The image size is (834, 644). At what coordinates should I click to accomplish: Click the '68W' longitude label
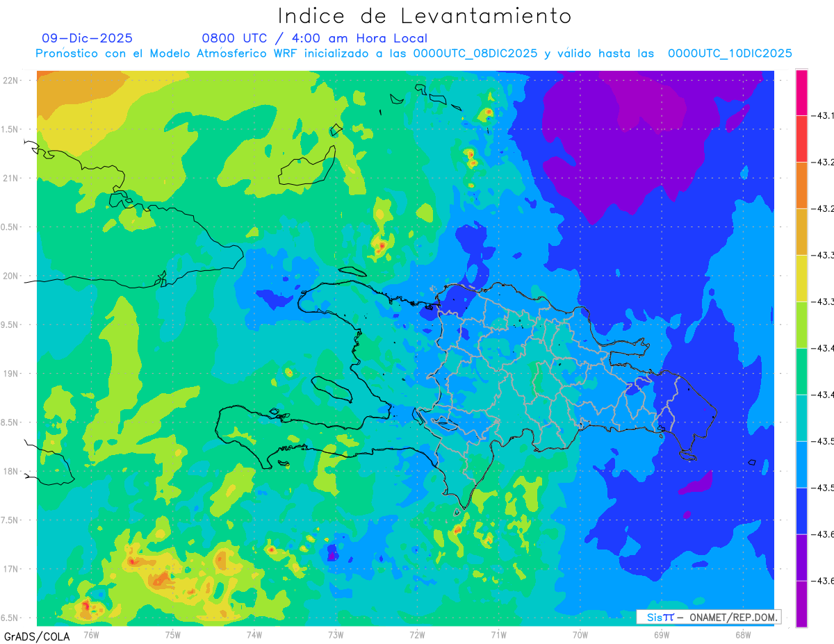(743, 634)
